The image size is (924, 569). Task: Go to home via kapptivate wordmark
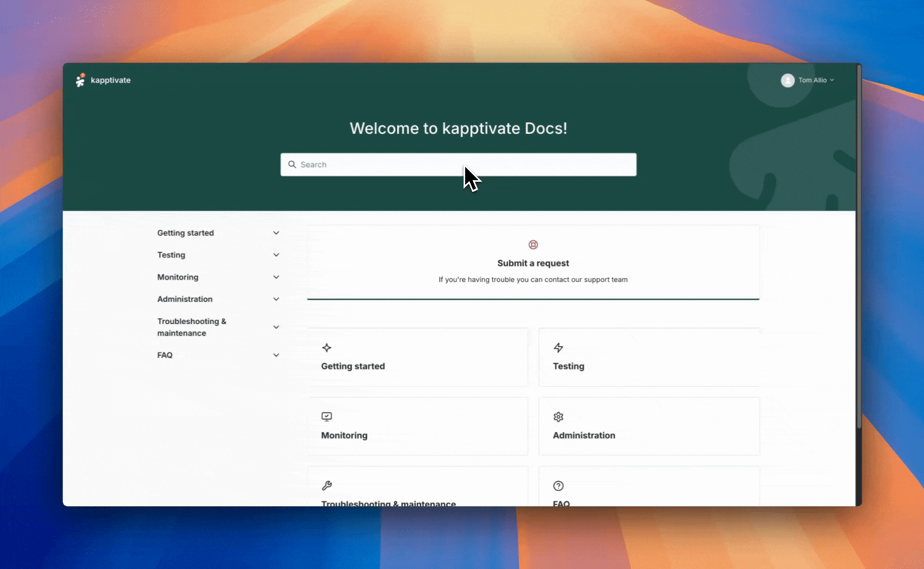click(111, 80)
